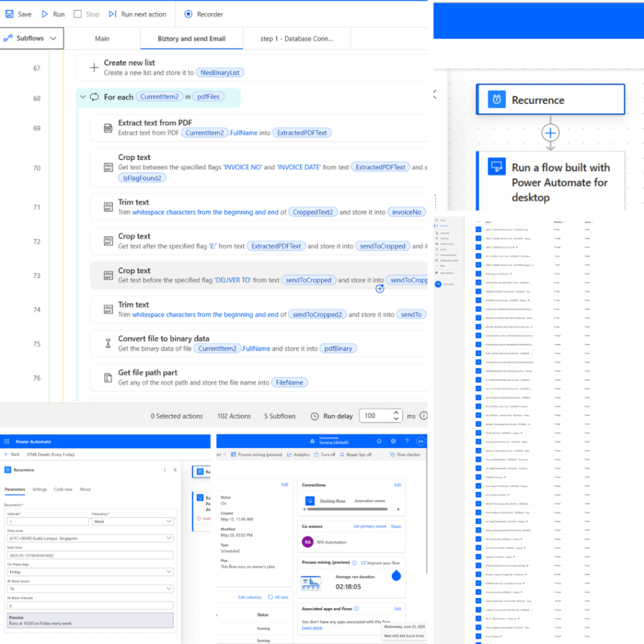Click the Save icon in the toolbar
The height and width of the screenshot is (644, 644).
(x=9, y=14)
